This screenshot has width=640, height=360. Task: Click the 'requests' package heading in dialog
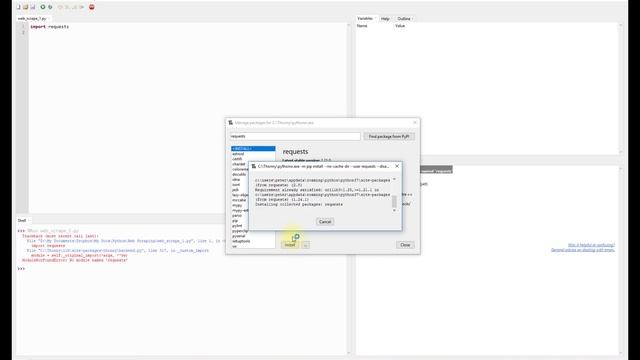[x=296, y=151]
